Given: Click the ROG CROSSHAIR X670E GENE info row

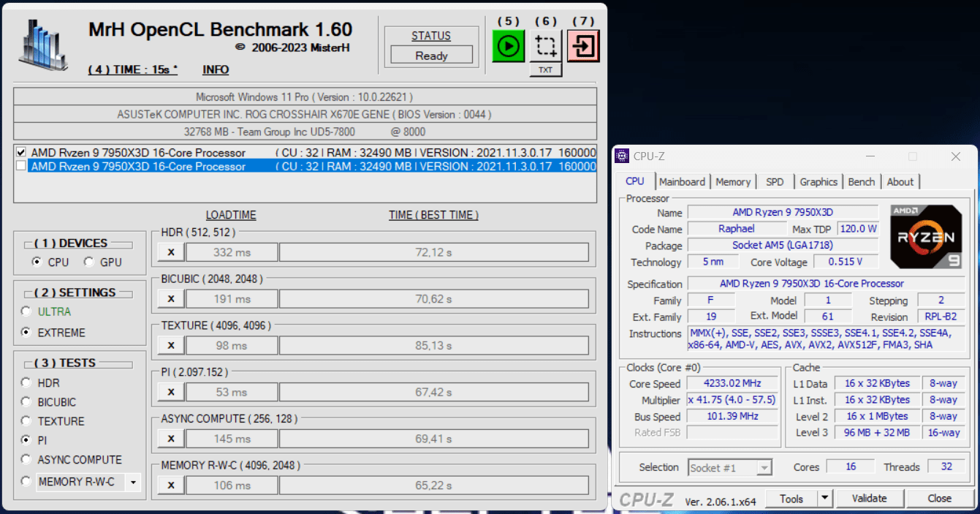Looking at the screenshot, I should [305, 114].
